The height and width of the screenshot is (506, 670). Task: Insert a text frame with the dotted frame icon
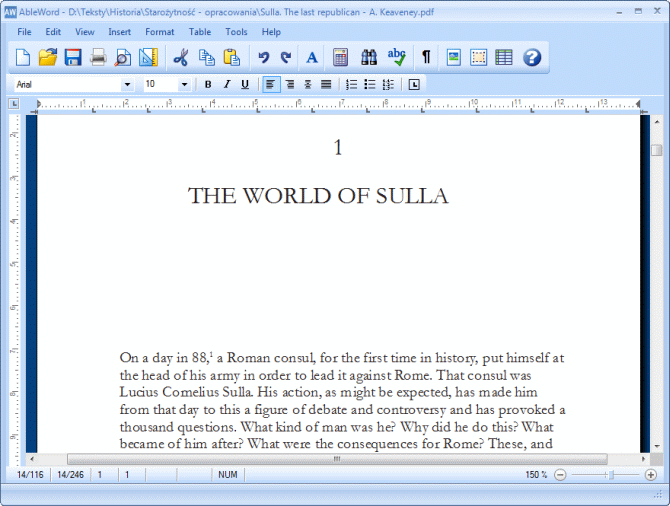479,57
